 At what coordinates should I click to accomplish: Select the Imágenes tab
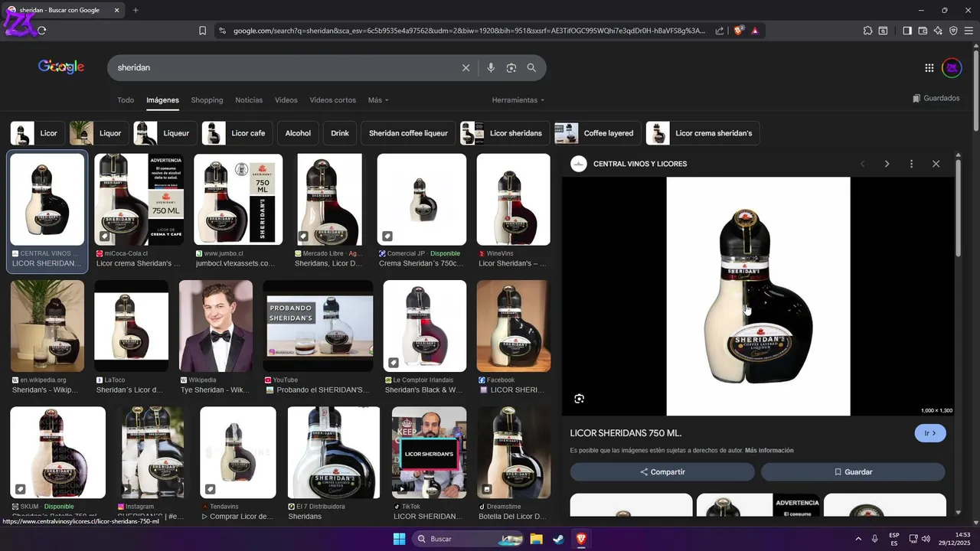pos(162,100)
